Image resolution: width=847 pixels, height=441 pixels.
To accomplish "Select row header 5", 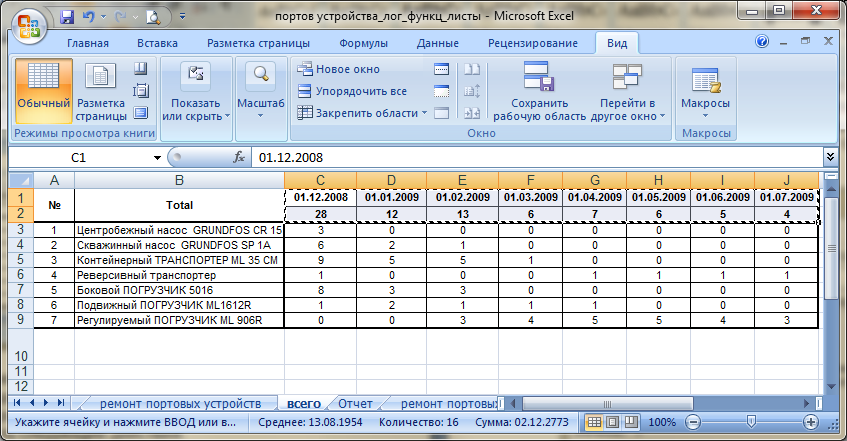I will pos(21,259).
